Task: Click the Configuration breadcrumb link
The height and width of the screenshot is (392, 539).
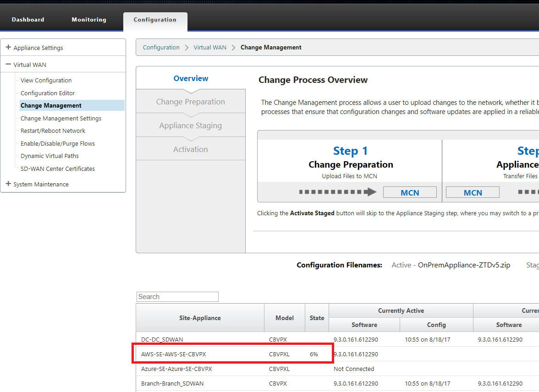Action: click(x=161, y=48)
